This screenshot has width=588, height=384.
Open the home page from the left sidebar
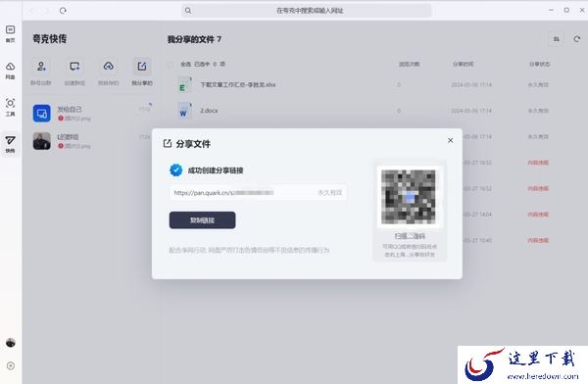click(11, 33)
